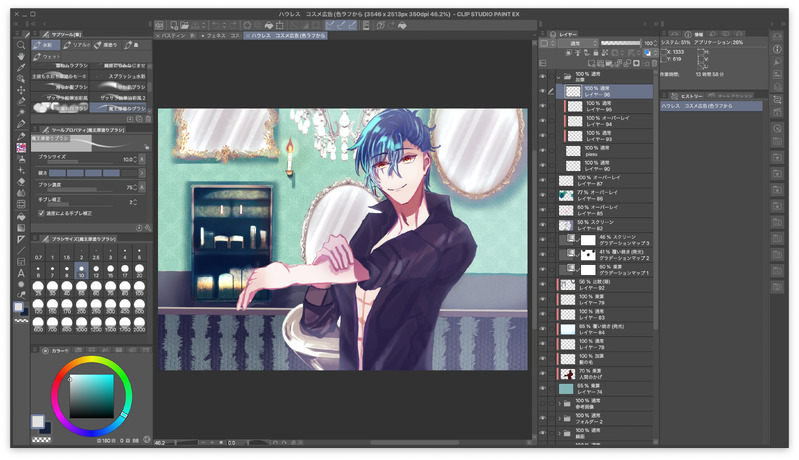Select the Operation object tool
This screenshot has width=799, height=460.
21,78
